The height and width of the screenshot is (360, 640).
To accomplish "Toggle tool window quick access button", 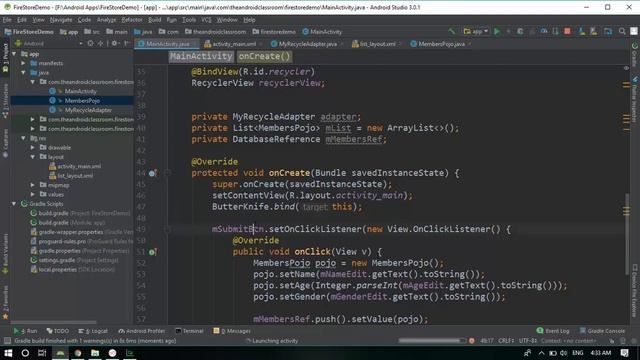I will click(7, 341).
